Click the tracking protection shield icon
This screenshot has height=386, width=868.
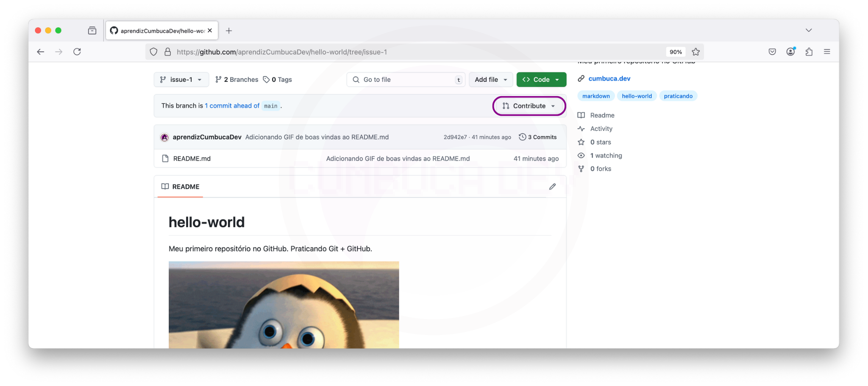coord(153,52)
